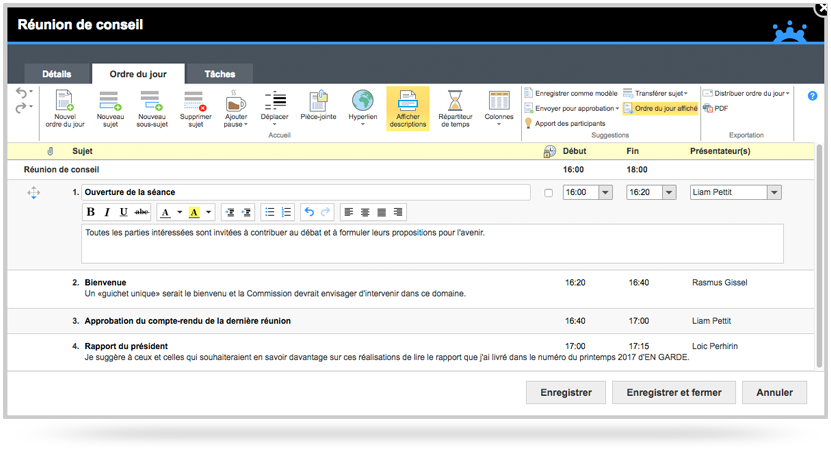Viewport: 831px width, 458px height.
Task: Click Enregistrer comme modèle
Action: (571, 93)
